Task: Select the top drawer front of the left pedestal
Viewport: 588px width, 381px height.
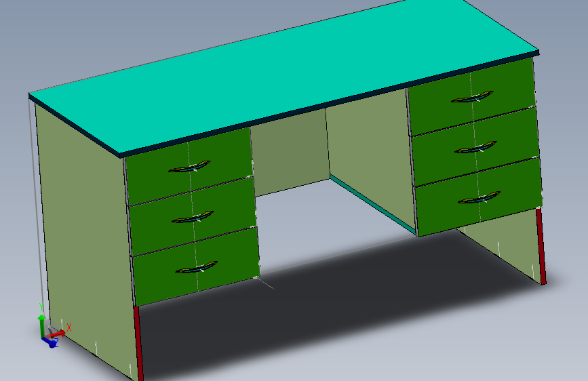Action: coord(189,167)
